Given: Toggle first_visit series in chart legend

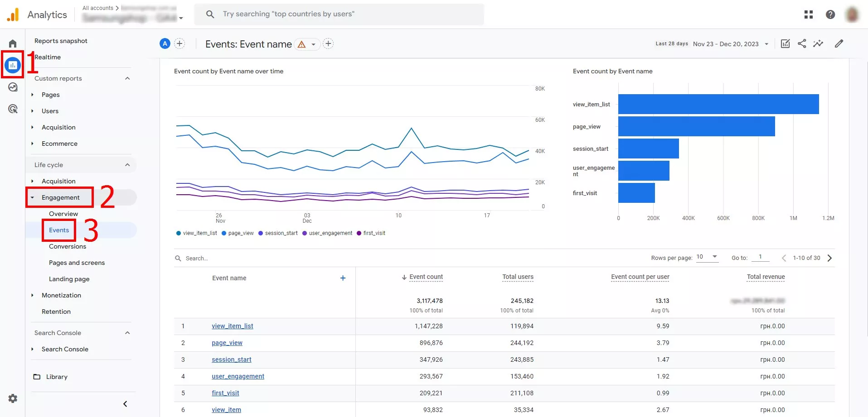Looking at the screenshot, I should 371,233.
